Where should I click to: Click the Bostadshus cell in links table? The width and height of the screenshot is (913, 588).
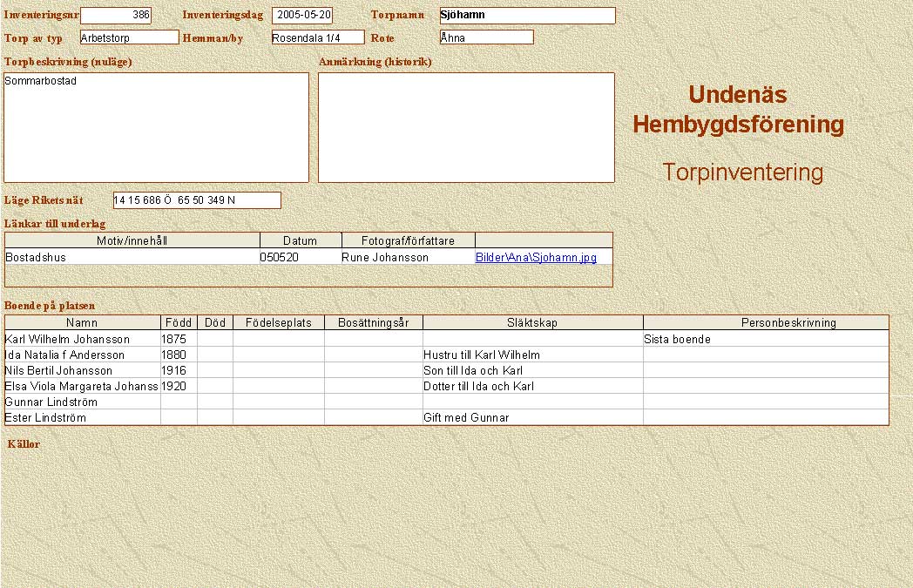pos(132,258)
